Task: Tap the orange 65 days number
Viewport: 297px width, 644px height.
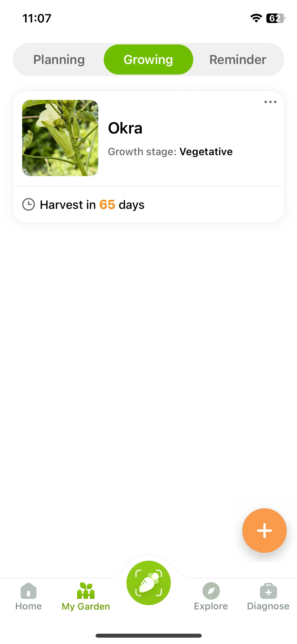Action: 107,204
